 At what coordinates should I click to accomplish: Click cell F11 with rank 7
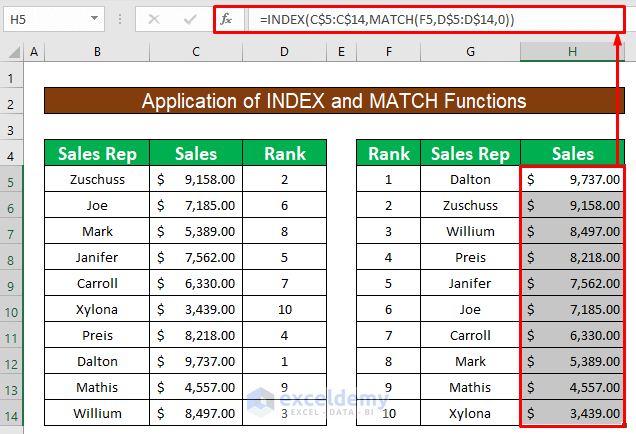(389, 335)
